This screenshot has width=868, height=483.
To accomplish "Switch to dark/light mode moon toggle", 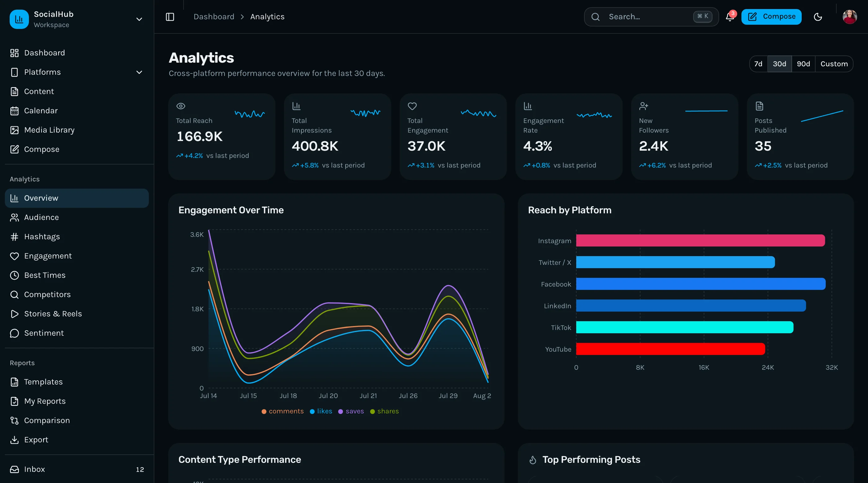I will coord(818,16).
